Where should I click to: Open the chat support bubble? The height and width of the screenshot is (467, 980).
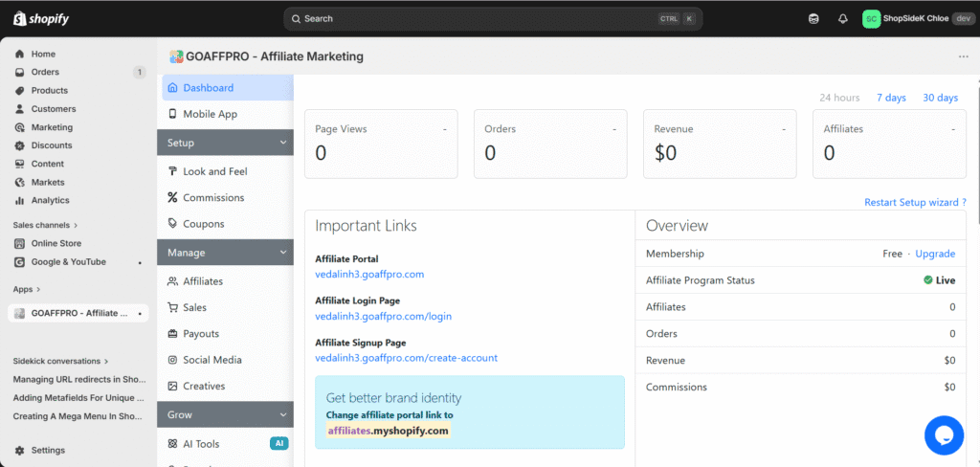[x=944, y=435]
